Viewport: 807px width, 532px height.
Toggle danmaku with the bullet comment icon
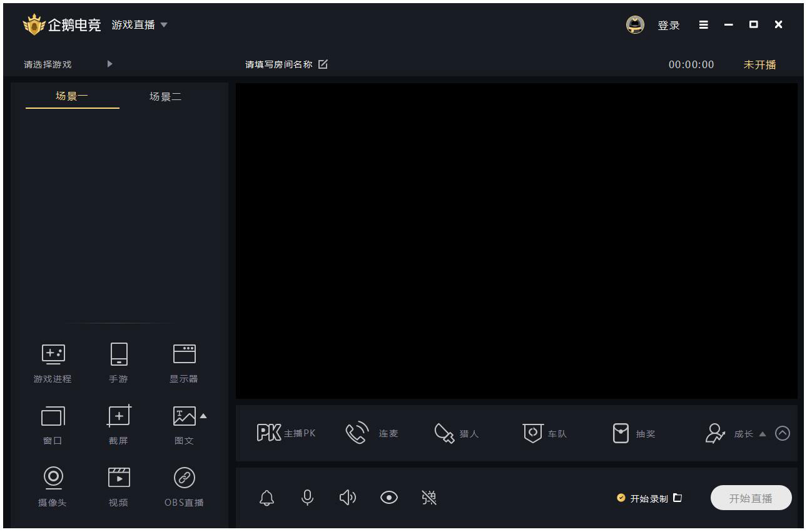pyautogui.click(x=429, y=498)
